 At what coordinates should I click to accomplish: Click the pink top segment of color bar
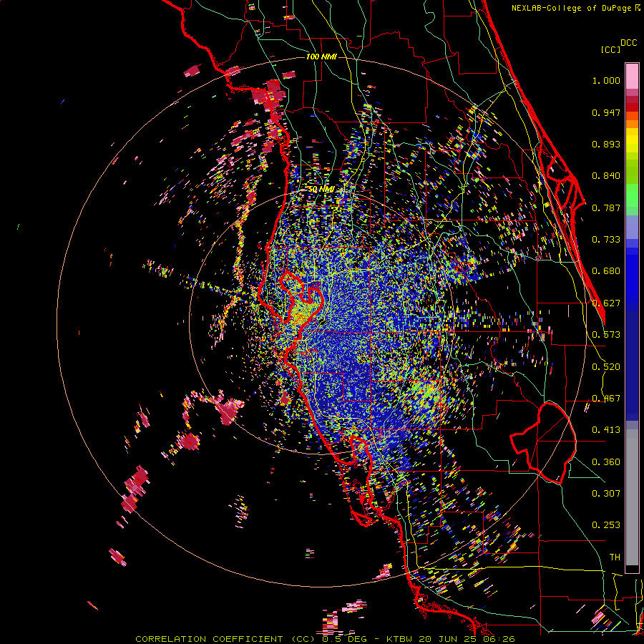(x=632, y=76)
